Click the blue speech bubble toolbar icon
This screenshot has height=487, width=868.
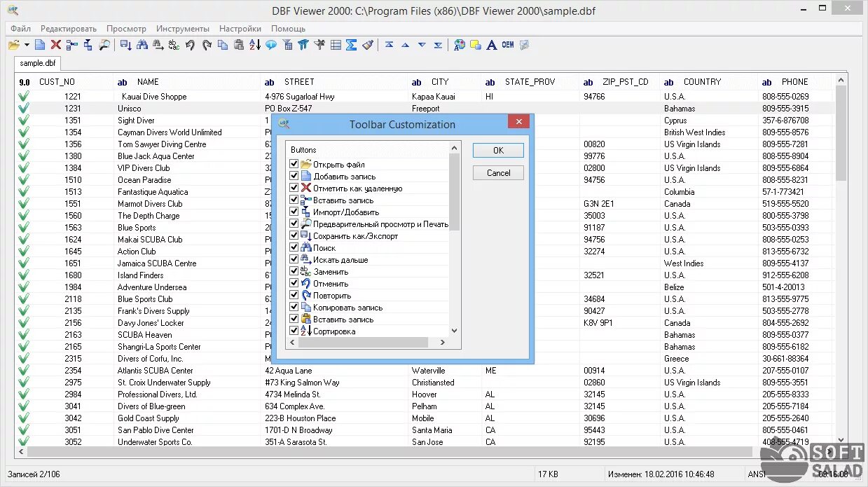point(270,45)
